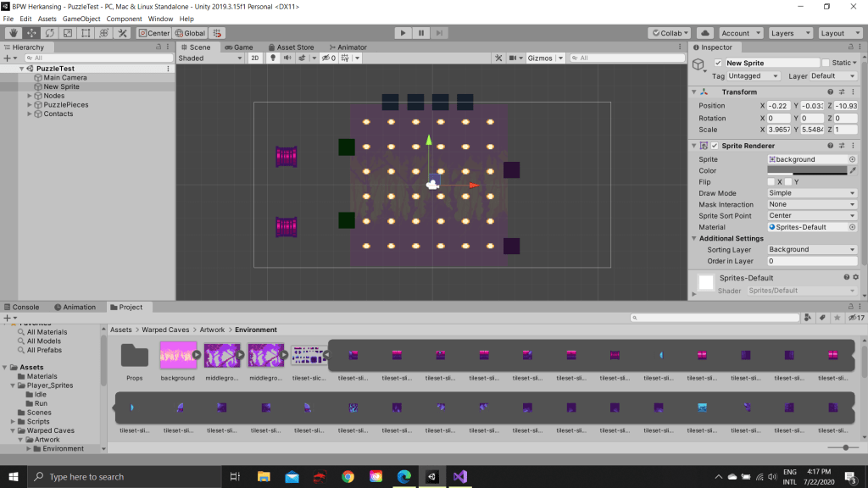The height and width of the screenshot is (488, 868).
Task: Toggle 2D scene view mode
Action: [x=255, y=58]
